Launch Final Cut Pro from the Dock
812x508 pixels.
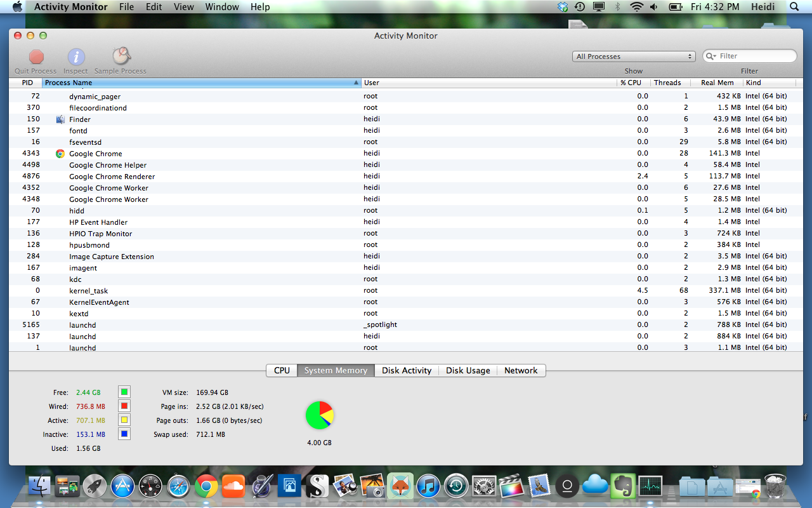[x=511, y=486]
